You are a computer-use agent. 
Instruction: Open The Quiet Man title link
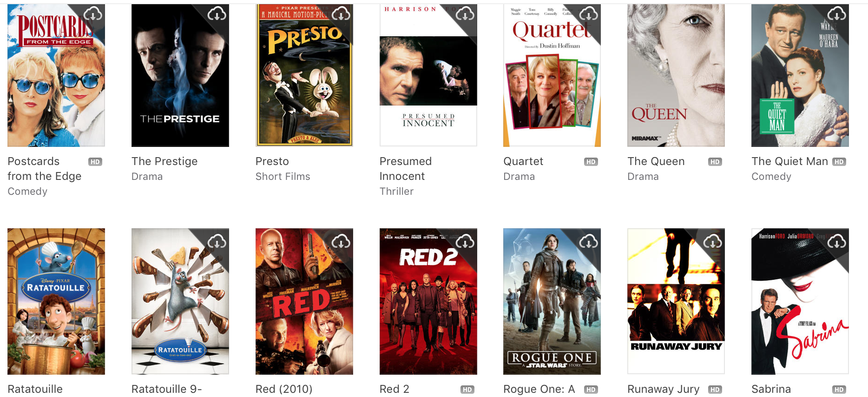coord(789,161)
